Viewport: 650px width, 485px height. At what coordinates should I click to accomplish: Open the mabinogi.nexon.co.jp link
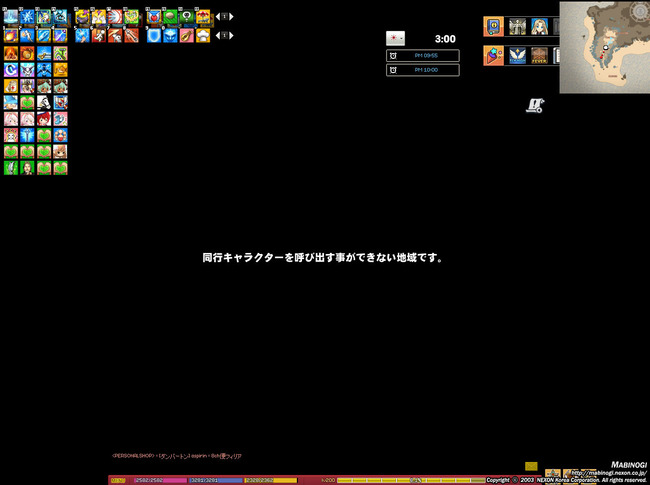609,473
